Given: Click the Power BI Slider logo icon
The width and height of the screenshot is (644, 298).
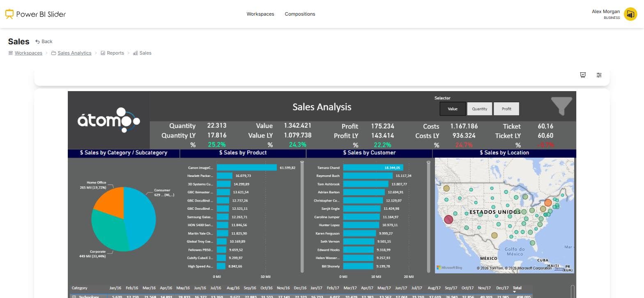Looking at the screenshot, I should [9, 14].
